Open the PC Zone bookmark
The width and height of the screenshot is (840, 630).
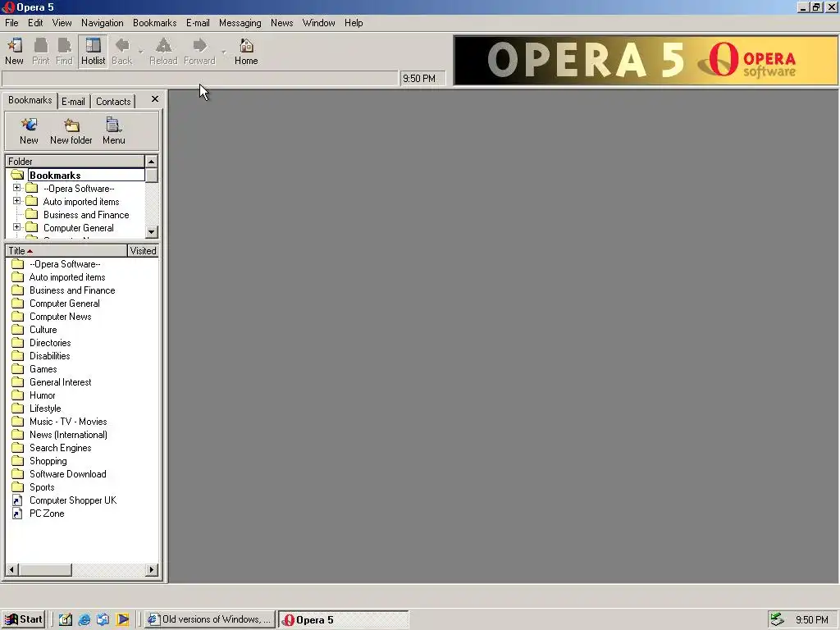[47, 514]
